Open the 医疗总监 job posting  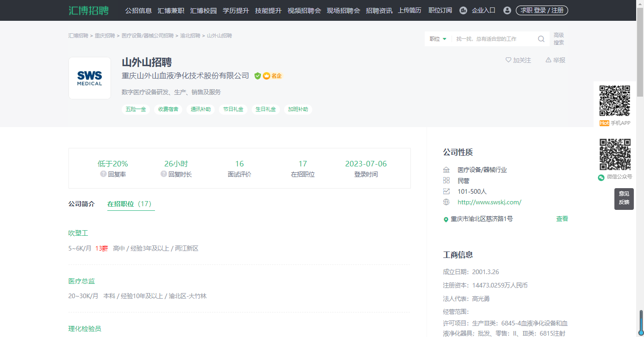(x=81, y=281)
